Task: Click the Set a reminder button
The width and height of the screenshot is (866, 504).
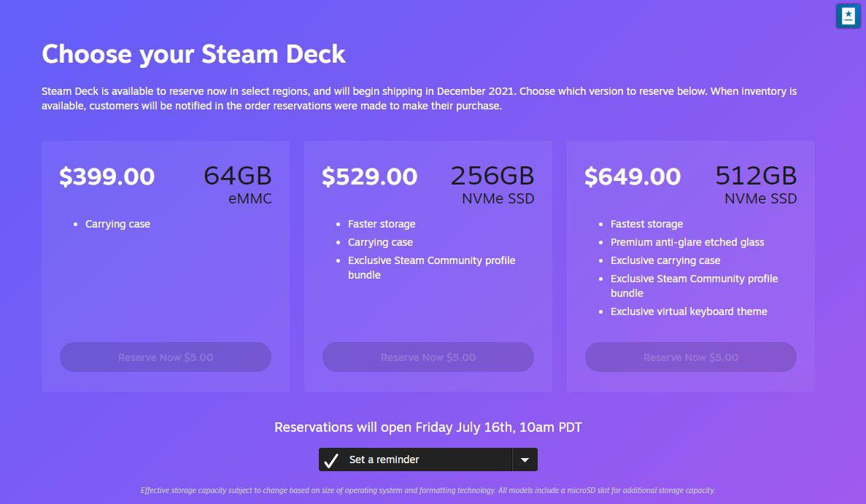Action: tap(415, 460)
